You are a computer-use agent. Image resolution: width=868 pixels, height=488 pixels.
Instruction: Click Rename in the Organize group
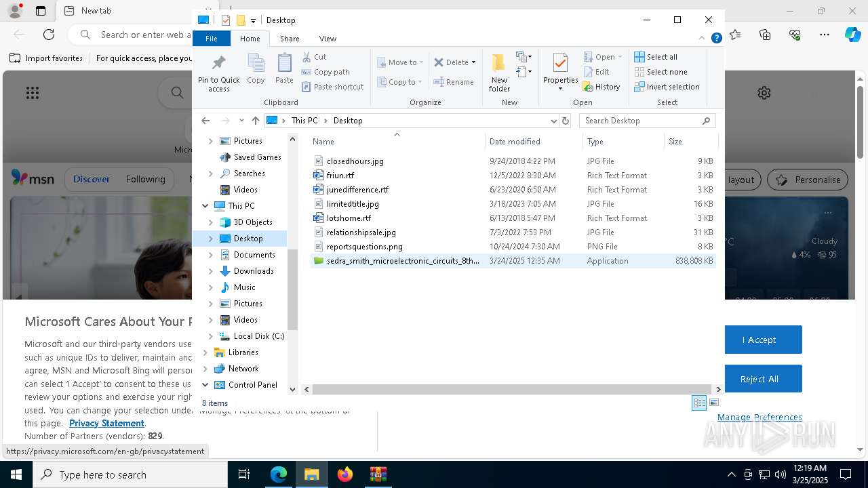click(454, 82)
